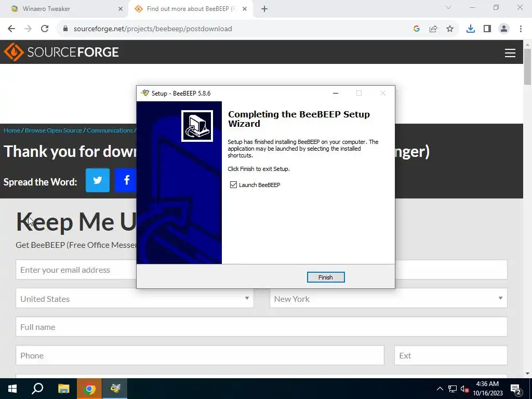Uncheck the Launch BeeBEEP checkbox

(233, 185)
